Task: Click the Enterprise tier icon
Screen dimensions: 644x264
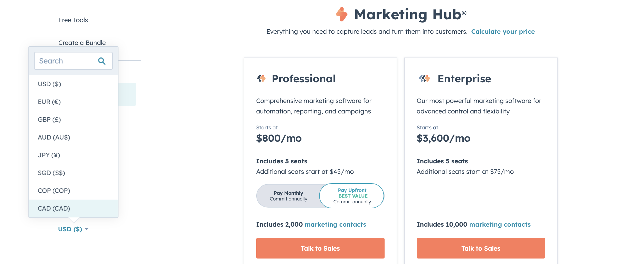Action: click(424, 78)
